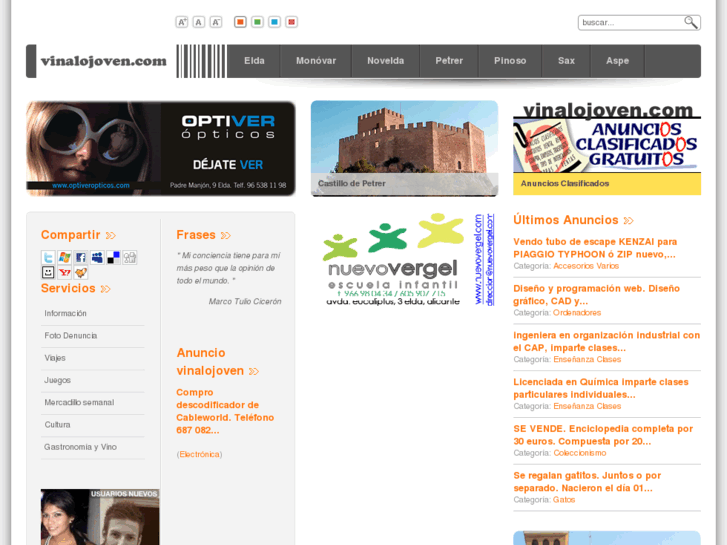Open Ingeniera en organización industrial ad
The height and width of the screenshot is (545, 727).
606,341
